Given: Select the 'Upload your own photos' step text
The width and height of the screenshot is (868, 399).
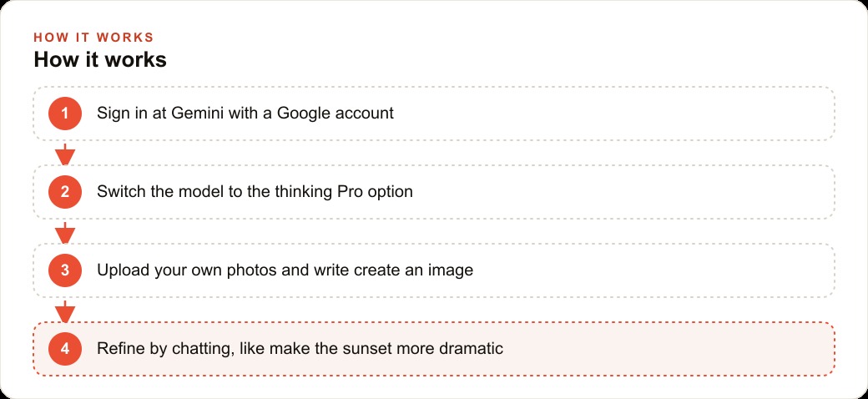Looking at the screenshot, I should coord(285,270).
